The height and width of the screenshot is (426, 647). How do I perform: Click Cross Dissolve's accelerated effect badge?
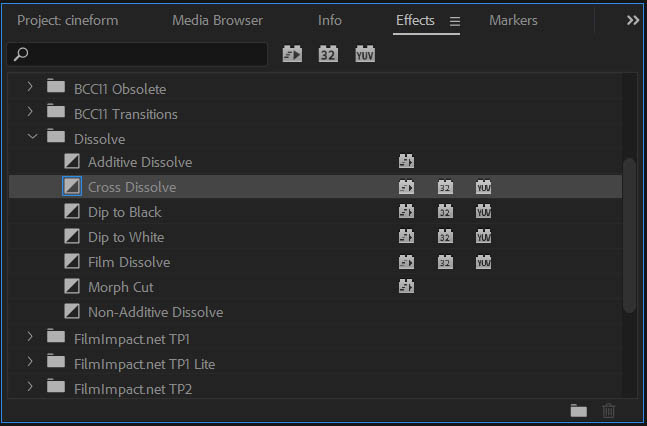pos(406,187)
